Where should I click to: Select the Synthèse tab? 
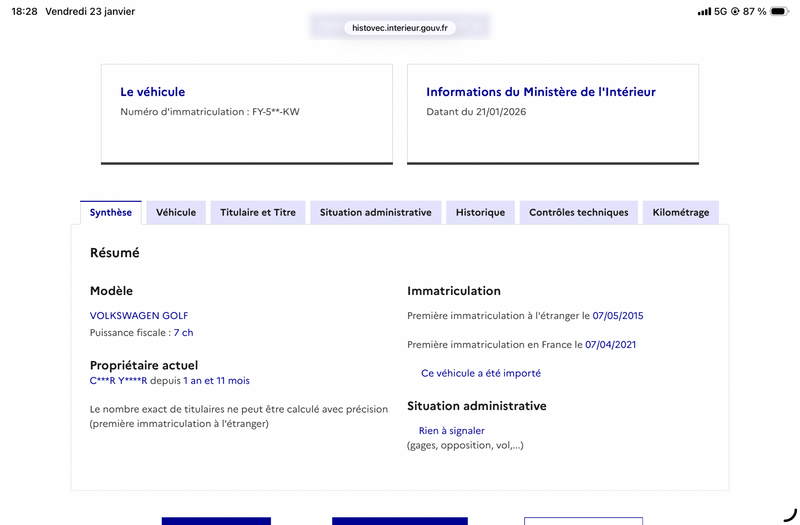(x=110, y=212)
